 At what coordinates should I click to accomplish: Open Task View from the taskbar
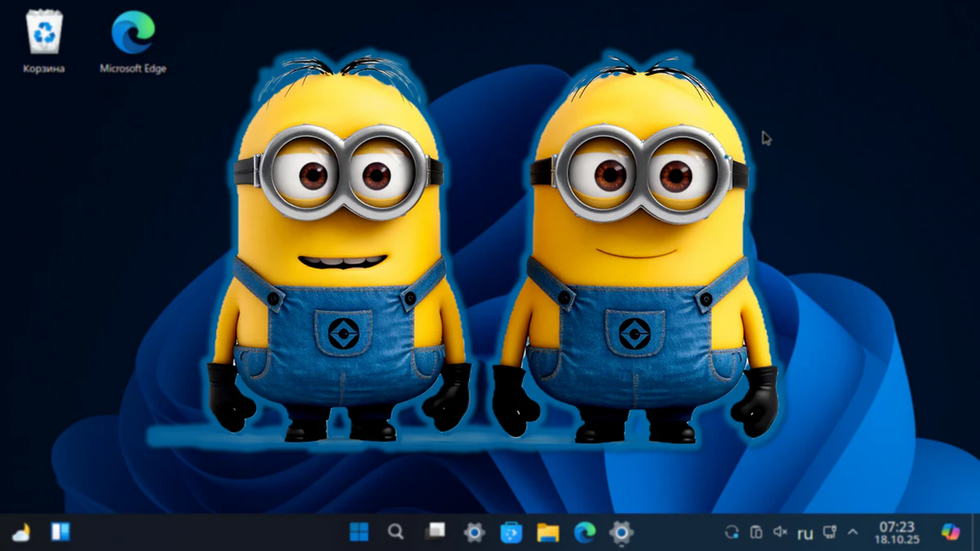tap(435, 532)
